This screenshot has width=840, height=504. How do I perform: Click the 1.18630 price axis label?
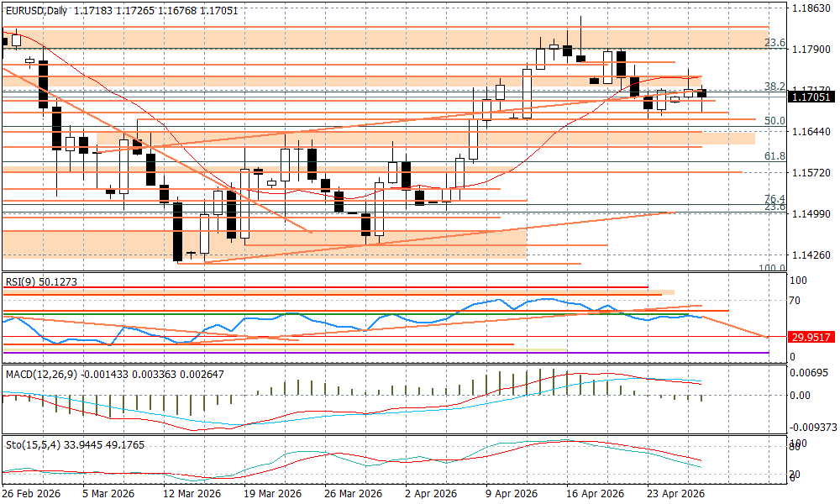[x=811, y=8]
